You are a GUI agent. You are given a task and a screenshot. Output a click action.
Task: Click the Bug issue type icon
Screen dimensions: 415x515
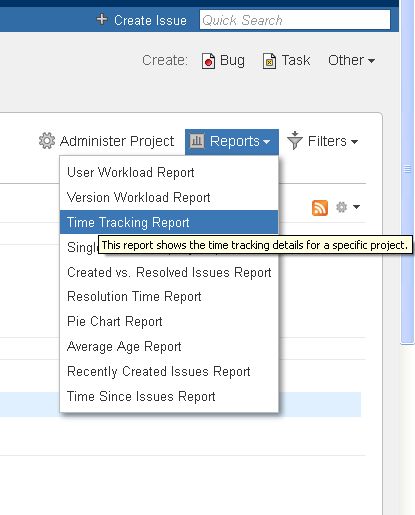(208, 61)
